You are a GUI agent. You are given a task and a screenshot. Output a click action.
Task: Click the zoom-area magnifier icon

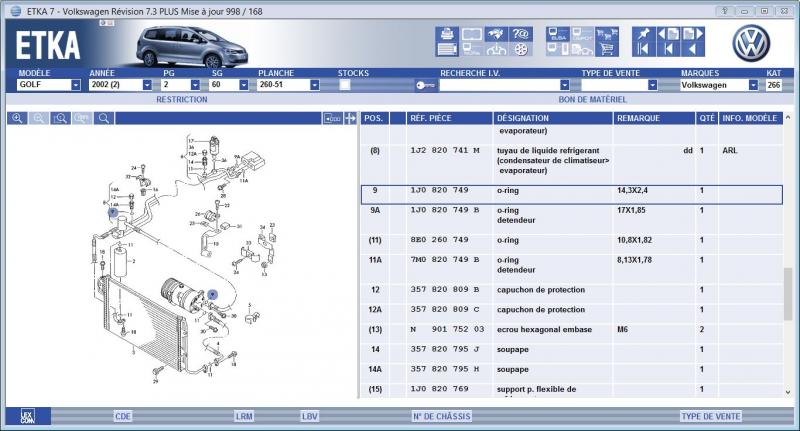pos(60,118)
